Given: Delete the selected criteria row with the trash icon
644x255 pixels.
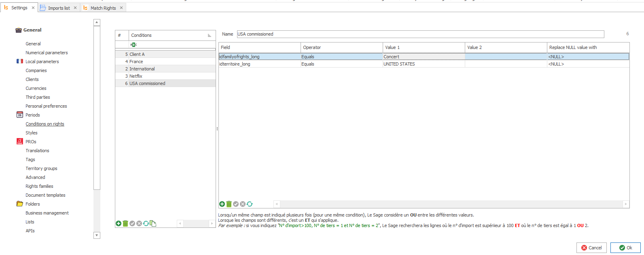Looking at the screenshot, I should point(229,204).
